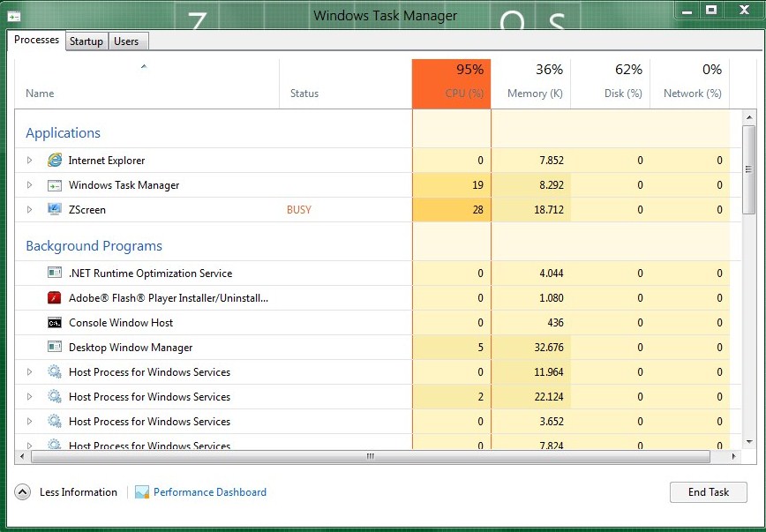Click the ZScreen monitor icon
The width and height of the screenshot is (766, 532).
pyautogui.click(x=54, y=209)
